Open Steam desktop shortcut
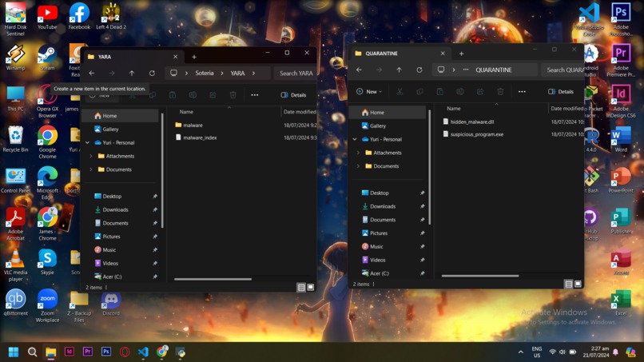644x362 pixels. (47, 58)
